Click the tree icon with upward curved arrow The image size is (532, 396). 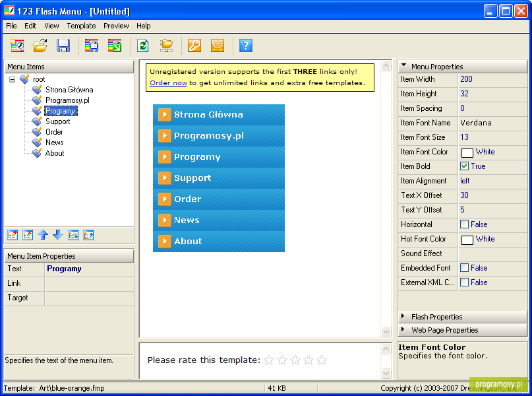tap(88, 235)
